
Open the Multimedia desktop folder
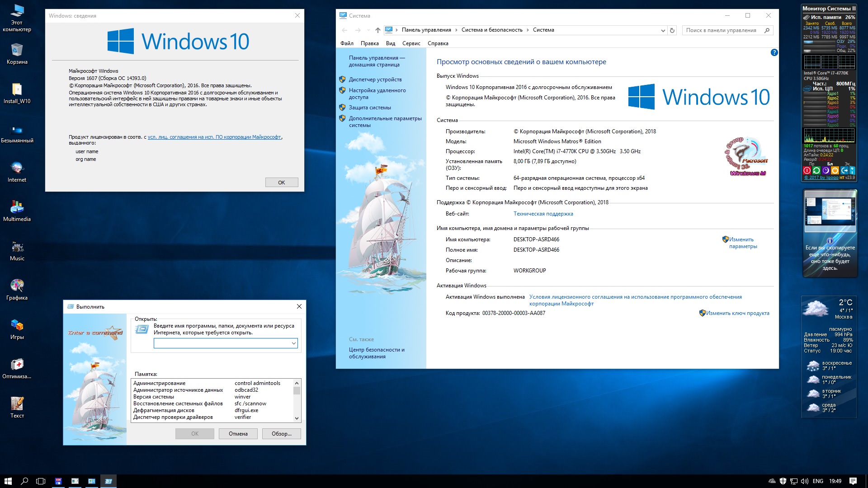pos(17,207)
